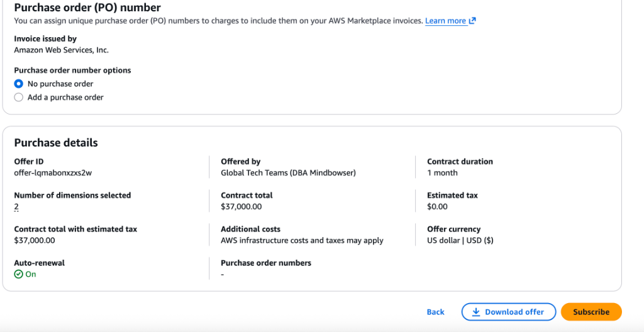Click the Purchase order (PO) number heading

click(87, 8)
